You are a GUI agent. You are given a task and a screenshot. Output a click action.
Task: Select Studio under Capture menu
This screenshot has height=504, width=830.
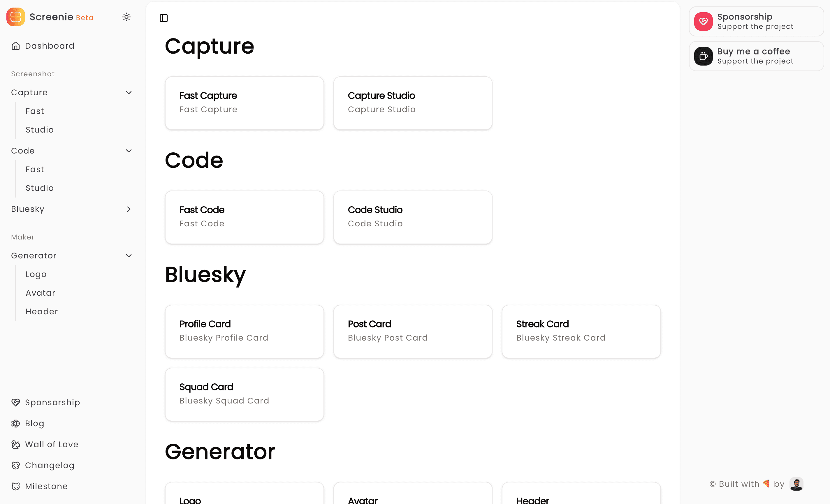click(40, 130)
